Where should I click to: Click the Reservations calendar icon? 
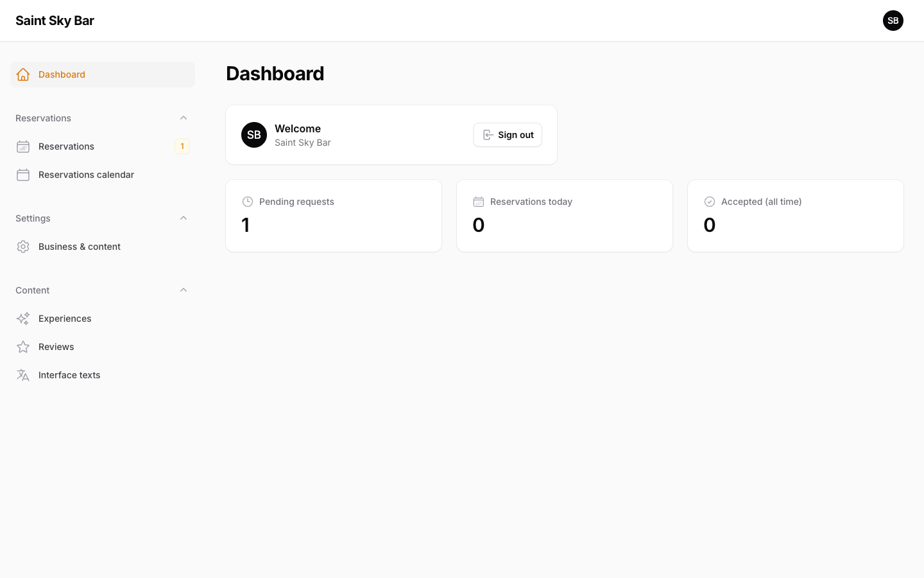(x=23, y=175)
